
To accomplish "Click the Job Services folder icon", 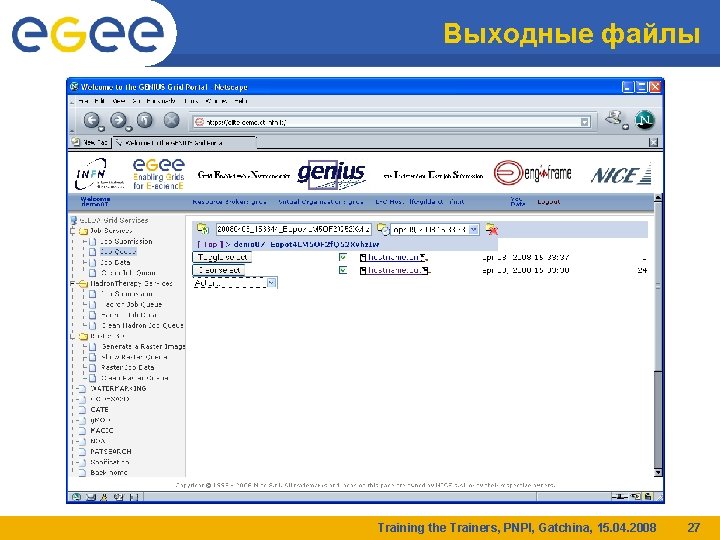I will [83, 231].
